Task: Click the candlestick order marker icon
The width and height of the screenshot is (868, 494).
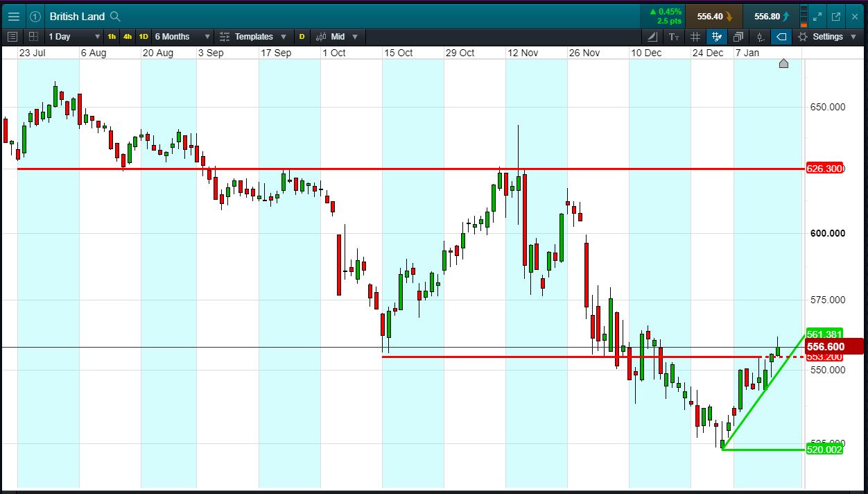Action: coord(760,37)
